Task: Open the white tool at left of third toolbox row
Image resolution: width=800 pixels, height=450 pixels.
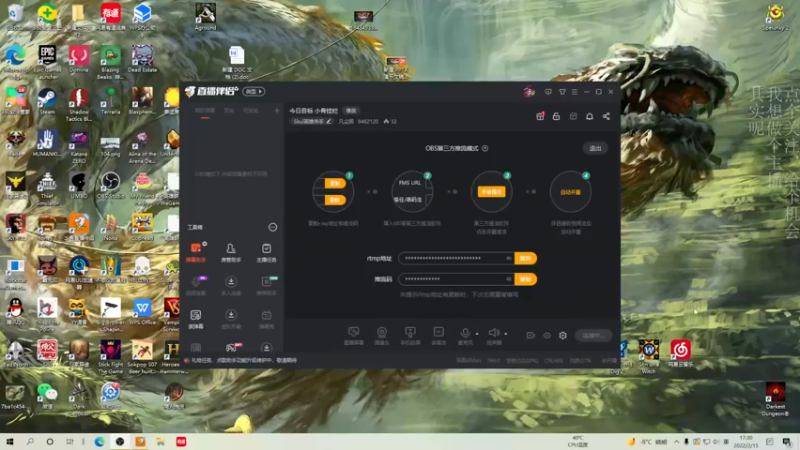Action: tap(196, 318)
